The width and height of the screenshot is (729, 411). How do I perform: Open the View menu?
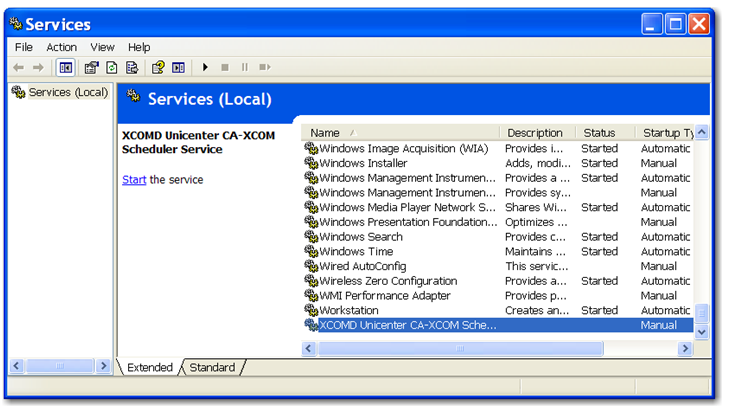coord(102,47)
